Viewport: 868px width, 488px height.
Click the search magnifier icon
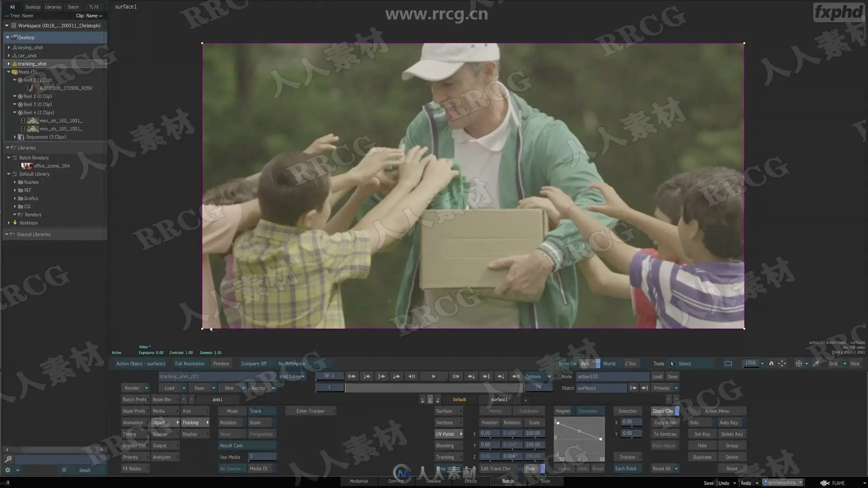pyautogui.click(x=8, y=459)
